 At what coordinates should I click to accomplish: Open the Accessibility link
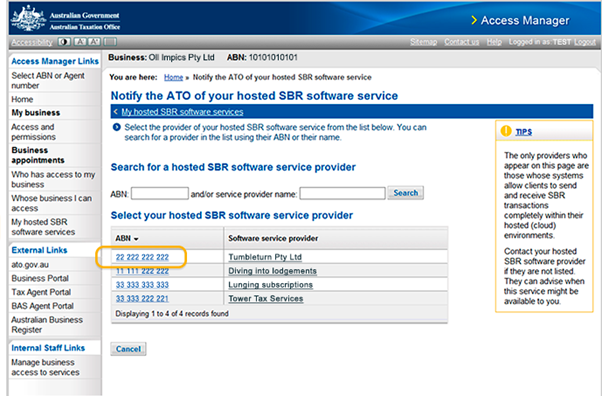32,42
